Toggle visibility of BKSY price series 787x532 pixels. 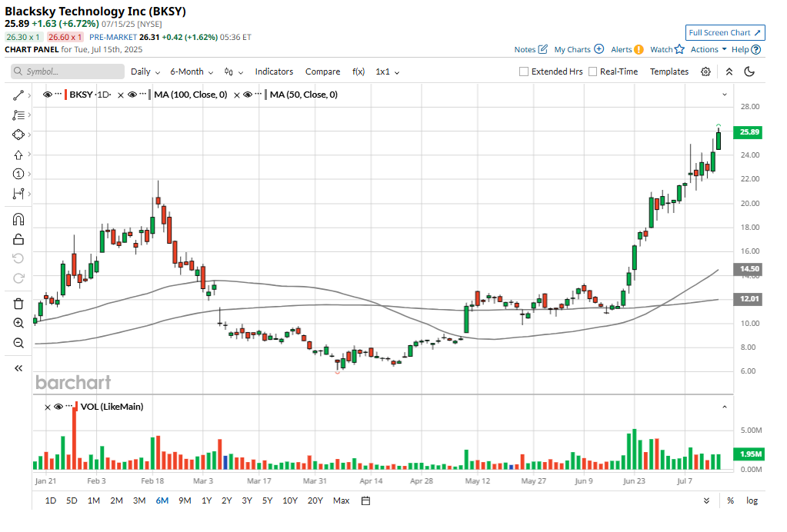pyautogui.click(x=48, y=95)
